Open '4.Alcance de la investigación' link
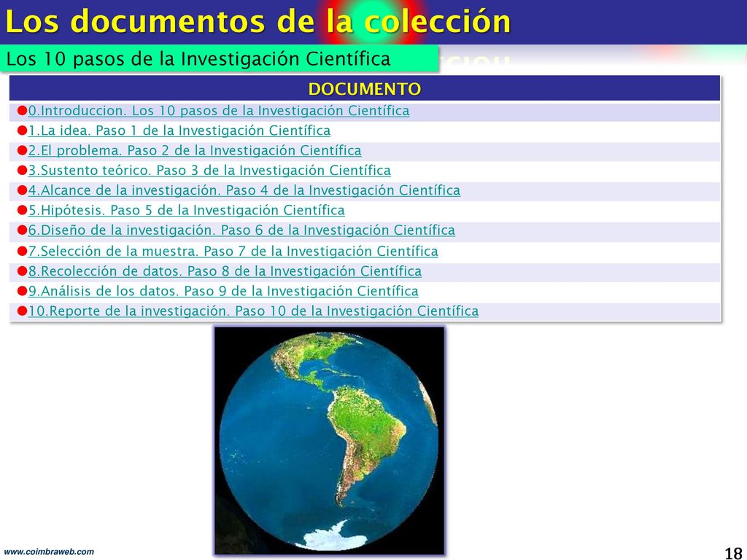This screenshot has height=560, width=747. [244, 191]
